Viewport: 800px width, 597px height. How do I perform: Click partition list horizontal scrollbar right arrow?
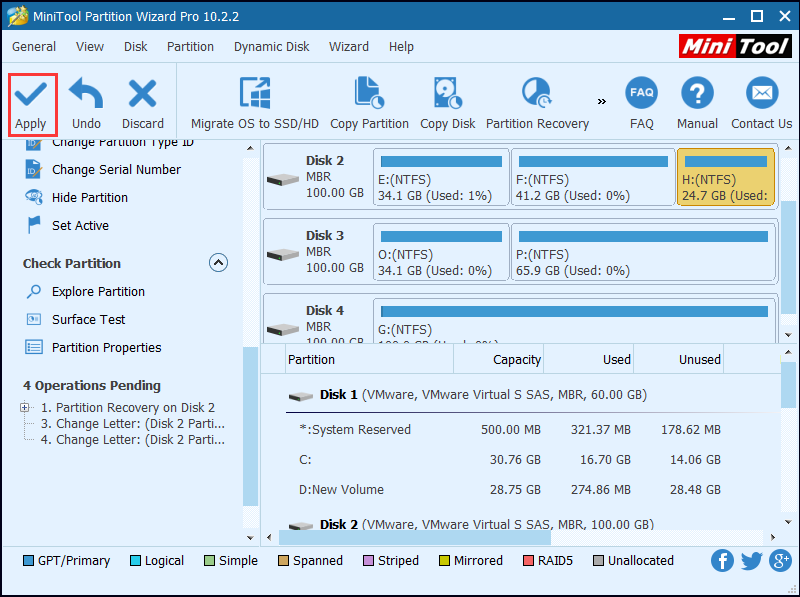point(773,537)
